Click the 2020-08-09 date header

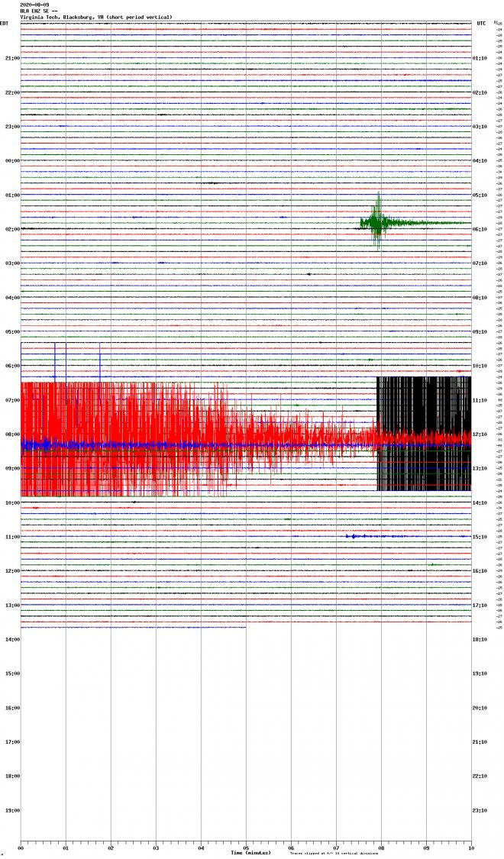[36, 5]
